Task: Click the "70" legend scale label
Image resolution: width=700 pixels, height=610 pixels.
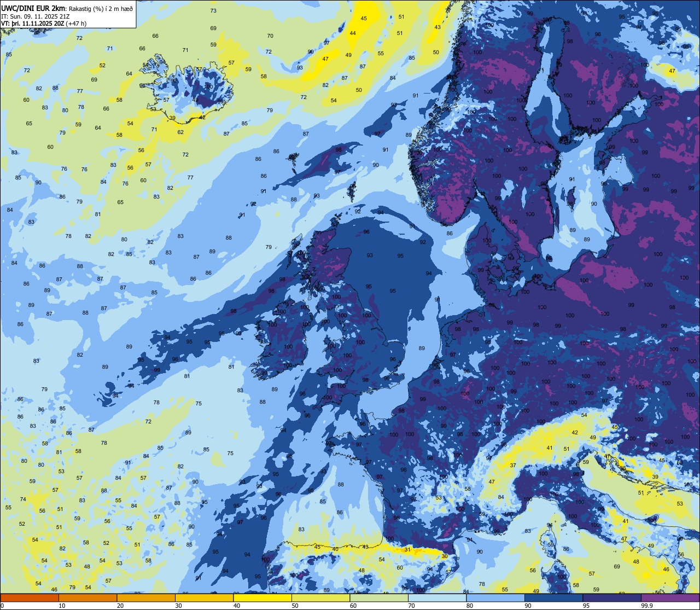Action: [x=412, y=606]
